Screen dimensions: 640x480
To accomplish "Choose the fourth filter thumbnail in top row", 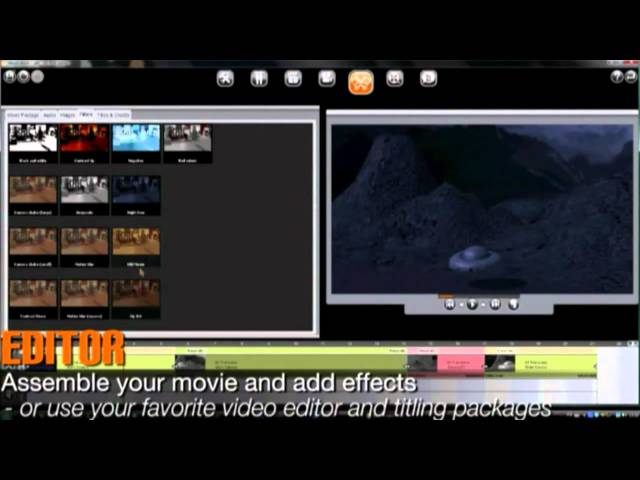I will (x=187, y=144).
